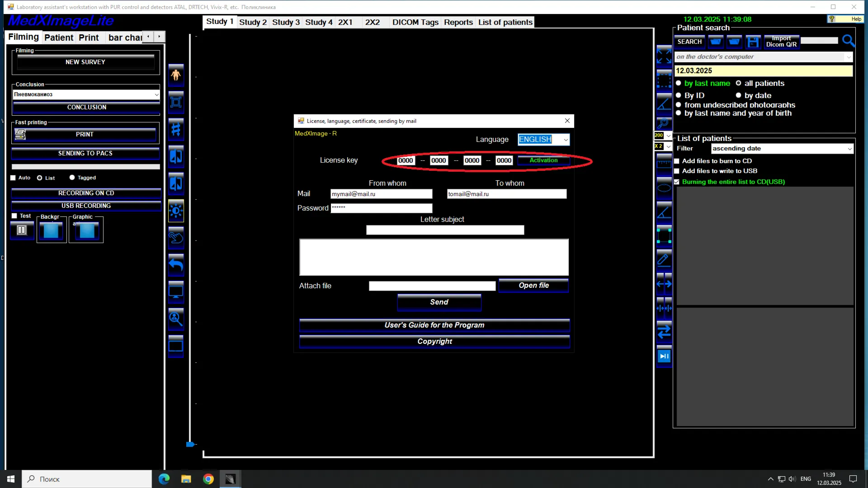Toggle the Auto checkbox
Screen dimensions: 868x488
[13, 178]
